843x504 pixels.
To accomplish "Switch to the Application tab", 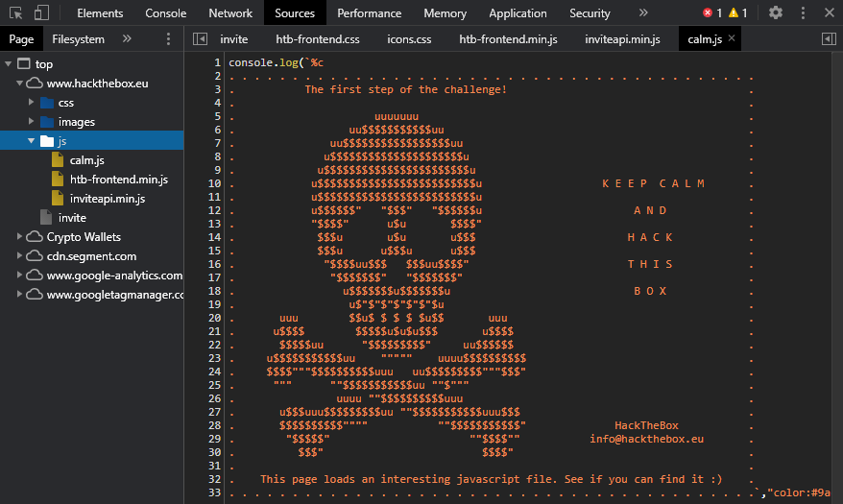I will 518,12.
